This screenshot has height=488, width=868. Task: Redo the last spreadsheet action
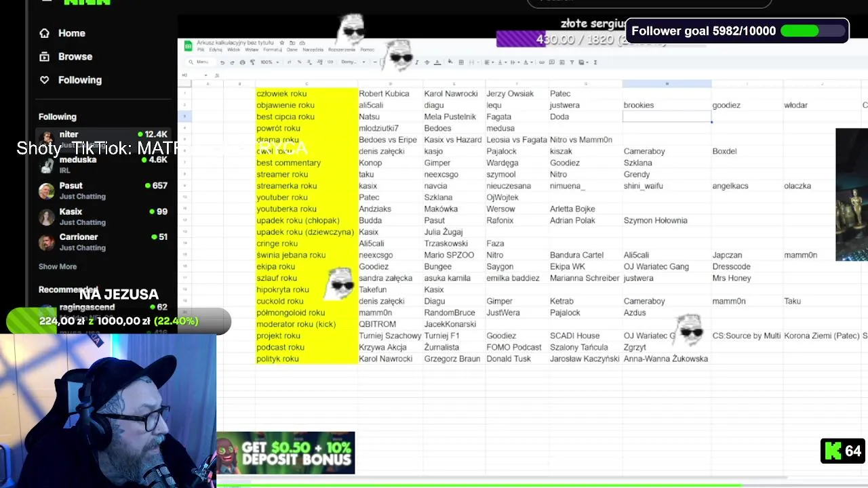click(x=232, y=62)
